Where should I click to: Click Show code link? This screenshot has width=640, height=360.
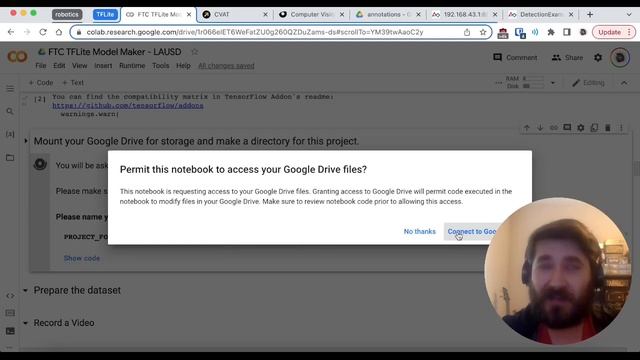pos(82,258)
